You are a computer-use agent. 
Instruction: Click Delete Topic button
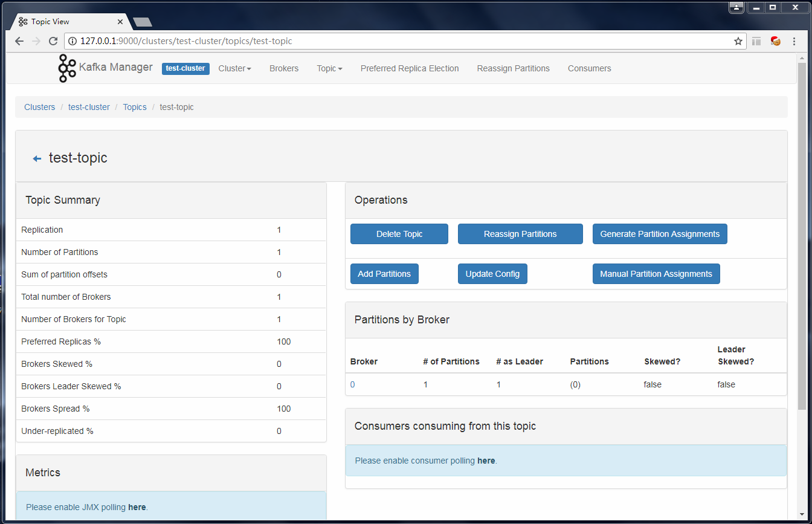click(x=399, y=234)
